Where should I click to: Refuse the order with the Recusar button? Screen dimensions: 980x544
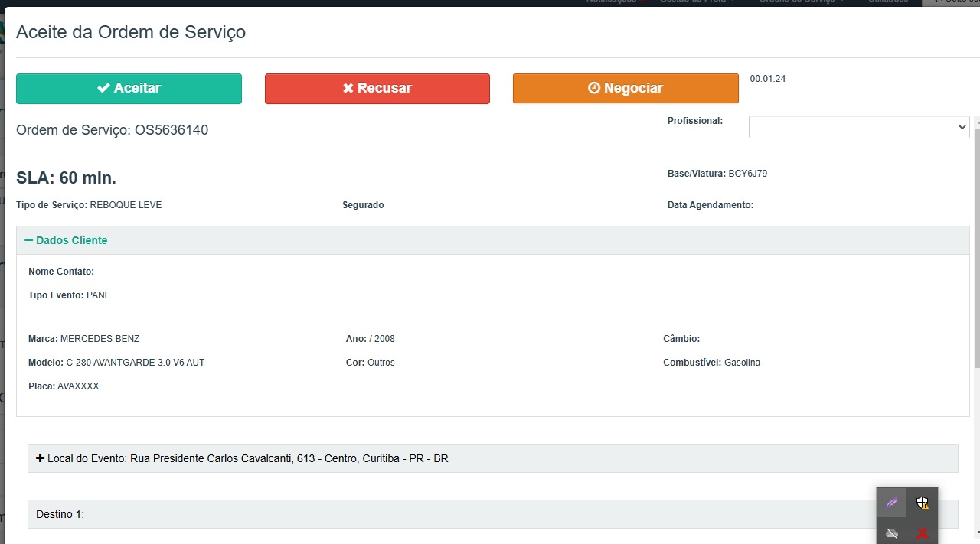coord(377,89)
